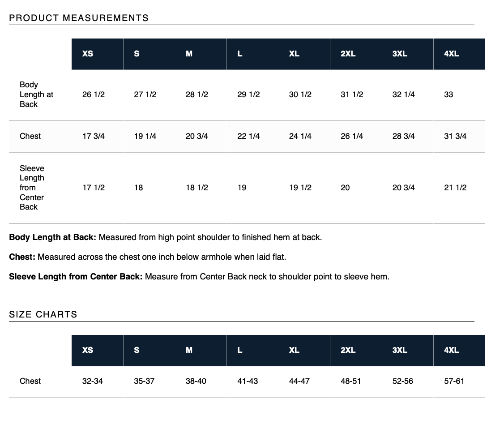This screenshot has height=429, width=504.
Task: Click the bold Chest: definition text
Action: pyautogui.click(x=22, y=257)
